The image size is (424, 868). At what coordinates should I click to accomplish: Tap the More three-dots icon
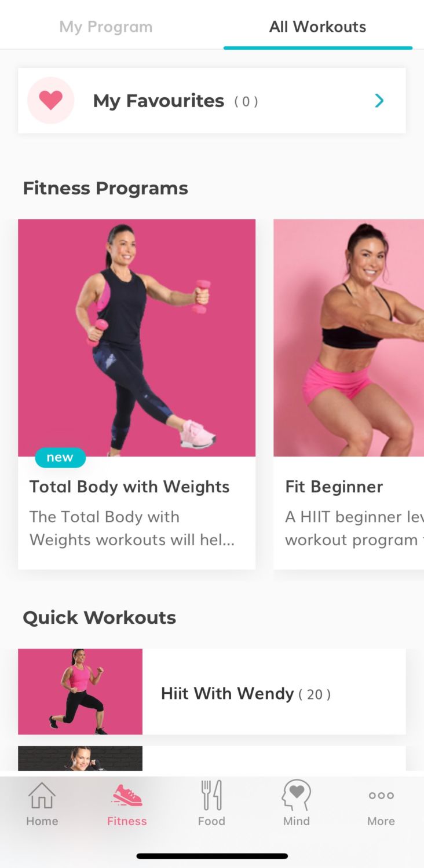pyautogui.click(x=381, y=796)
